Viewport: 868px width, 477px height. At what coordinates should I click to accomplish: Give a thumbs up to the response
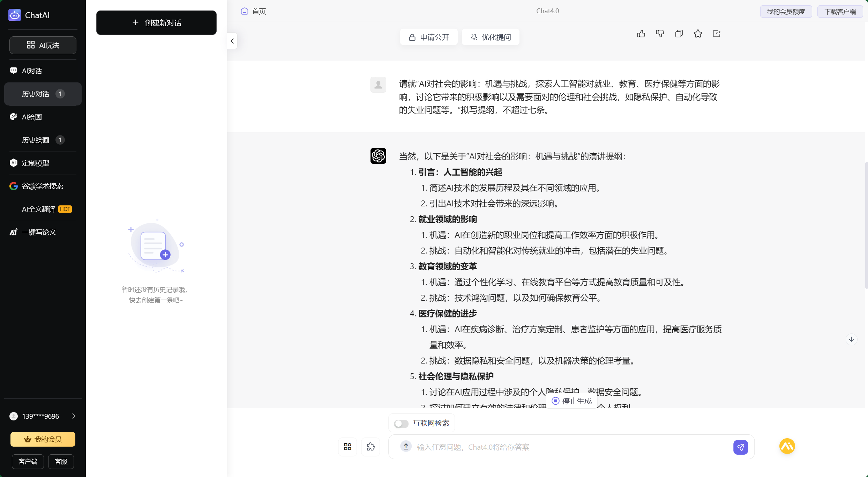(x=641, y=33)
